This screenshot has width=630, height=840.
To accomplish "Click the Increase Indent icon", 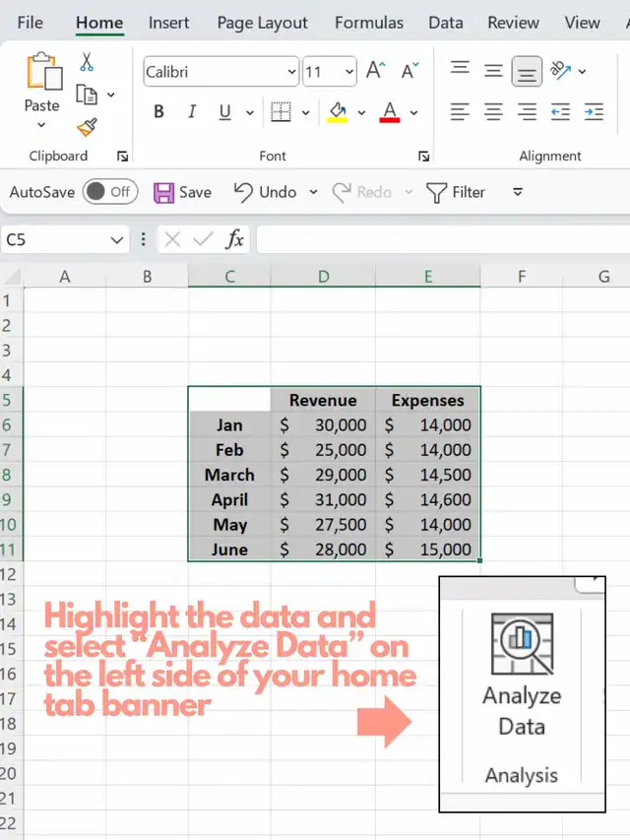I will [594, 112].
